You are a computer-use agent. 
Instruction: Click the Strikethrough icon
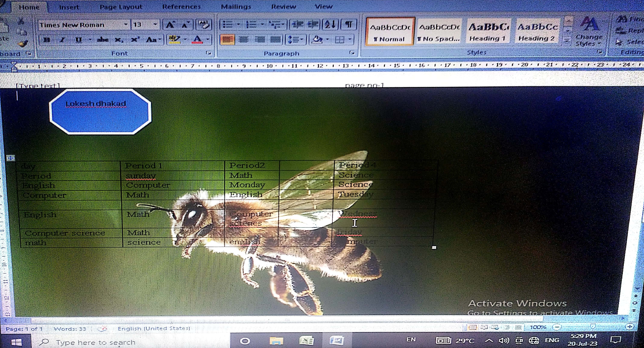click(103, 40)
